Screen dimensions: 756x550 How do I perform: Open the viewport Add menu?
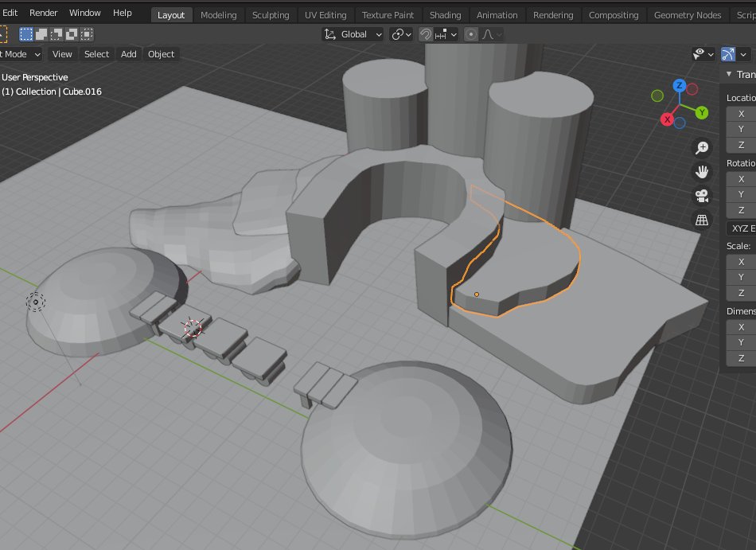pos(128,54)
